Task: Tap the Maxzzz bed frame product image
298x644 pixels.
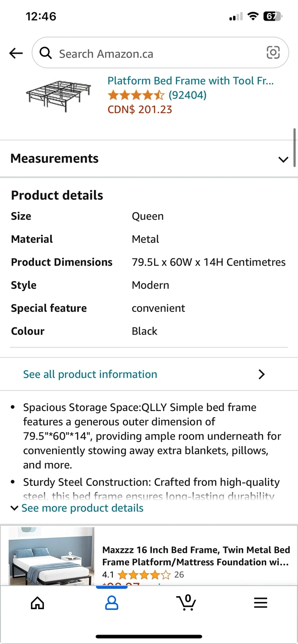Action: click(x=51, y=556)
